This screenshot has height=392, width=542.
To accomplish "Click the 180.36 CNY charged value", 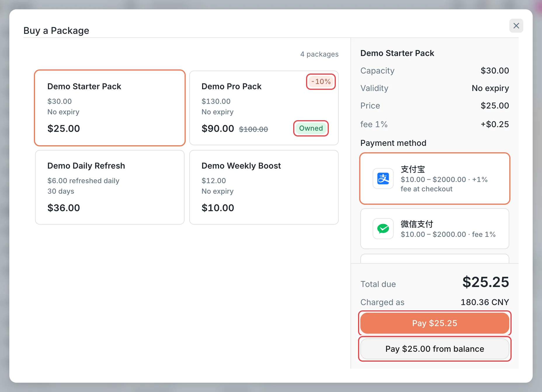I will click(x=485, y=302).
